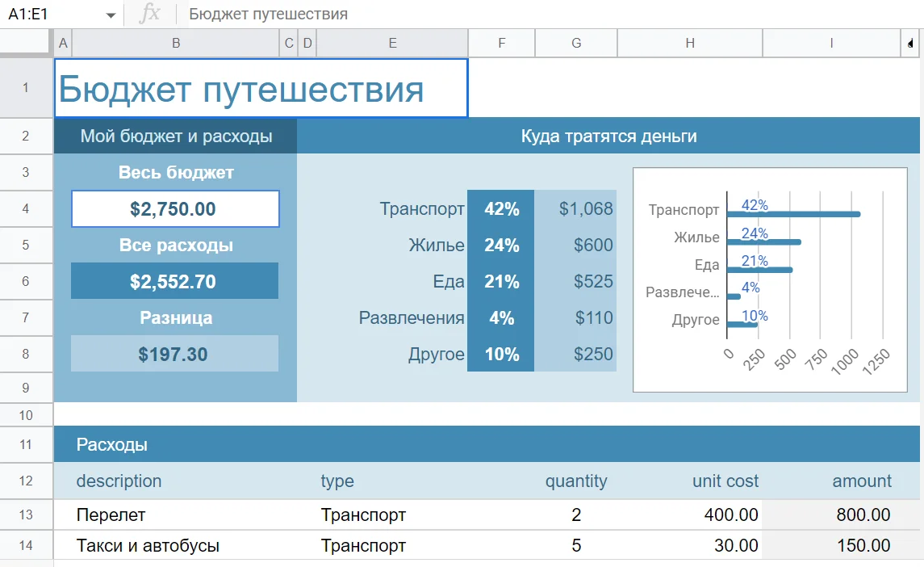Select column B header
The image size is (924, 567).
coord(176,44)
